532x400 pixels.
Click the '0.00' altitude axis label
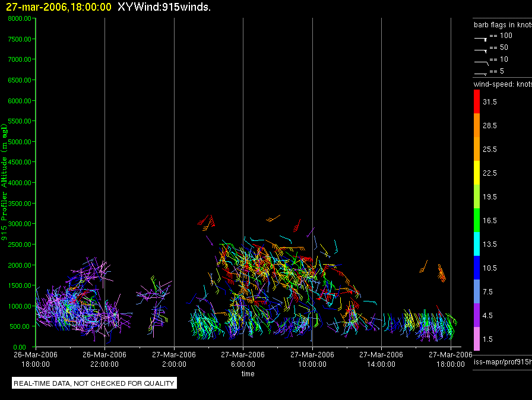(20, 347)
